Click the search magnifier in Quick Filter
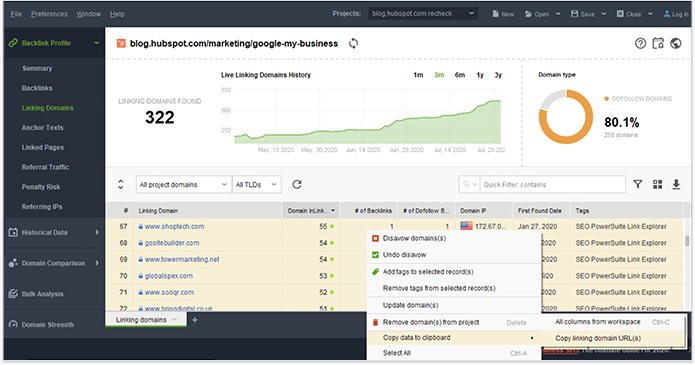695x365 pixels. click(x=466, y=184)
